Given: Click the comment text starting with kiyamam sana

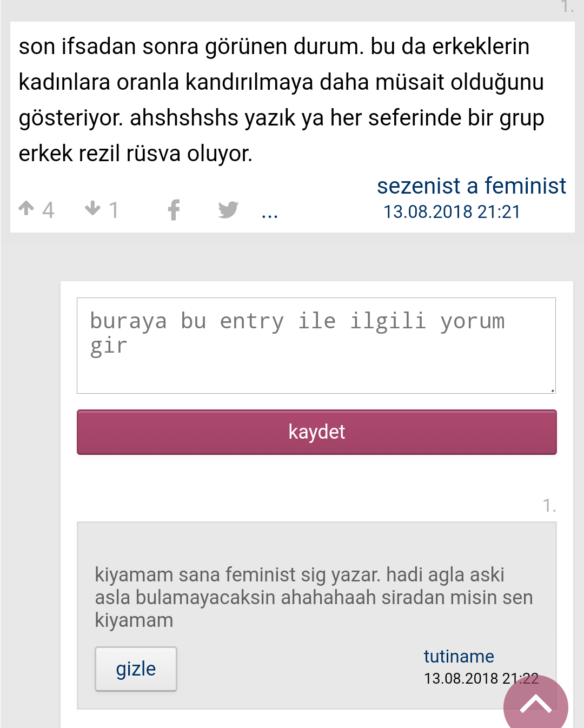Looking at the screenshot, I should (x=314, y=597).
